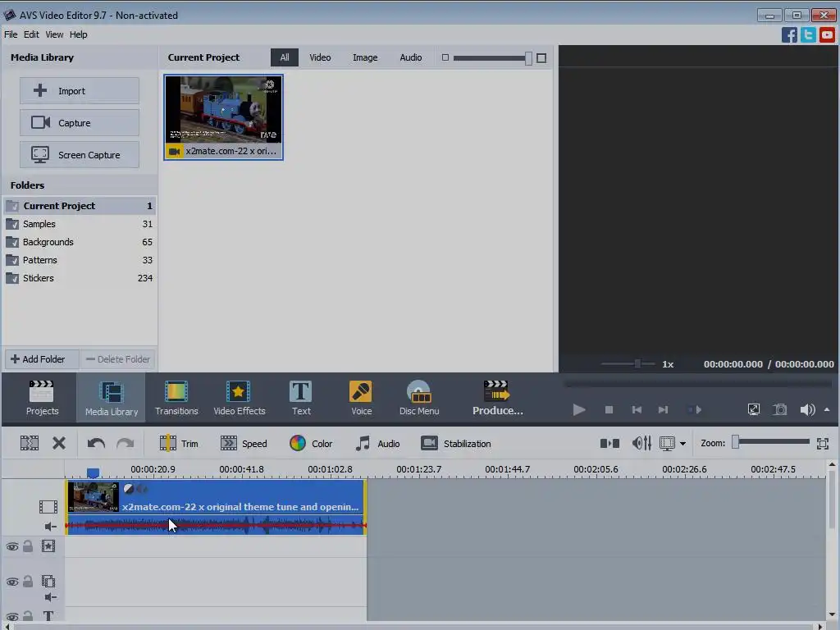Toggle visibility of video overlay track

[11, 582]
